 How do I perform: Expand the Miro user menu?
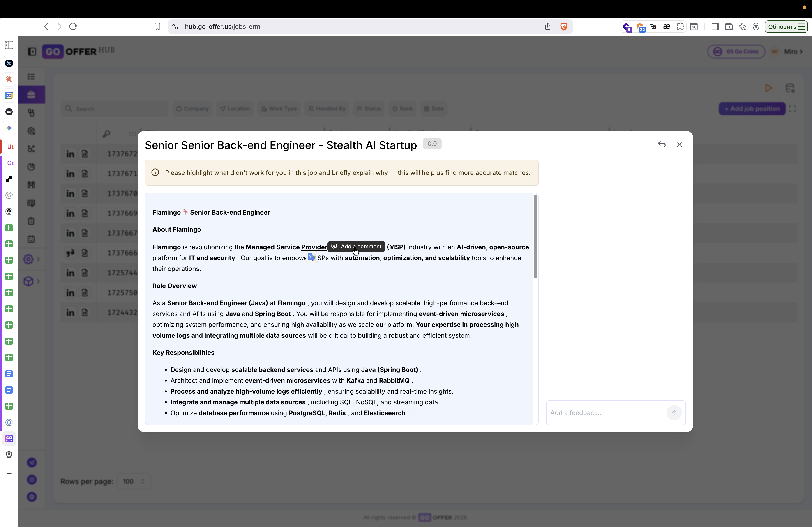793,51
